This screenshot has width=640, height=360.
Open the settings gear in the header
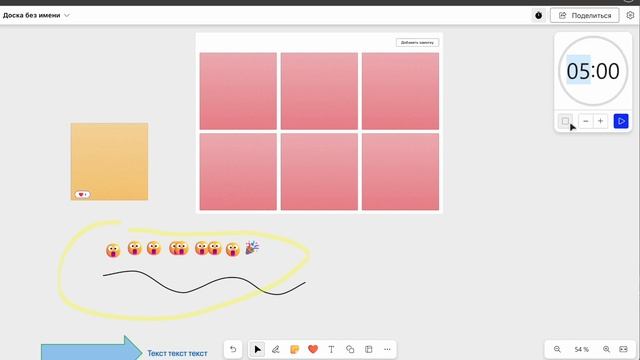(x=630, y=15)
